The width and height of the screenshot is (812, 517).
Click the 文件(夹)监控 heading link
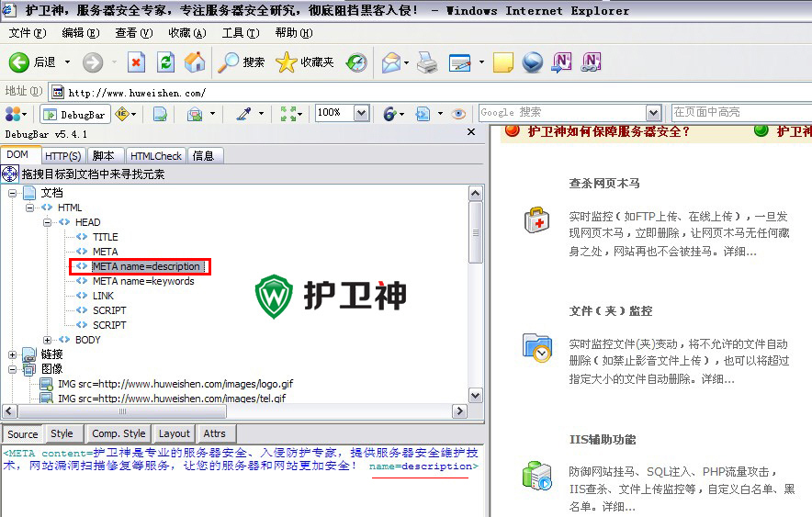(x=611, y=311)
